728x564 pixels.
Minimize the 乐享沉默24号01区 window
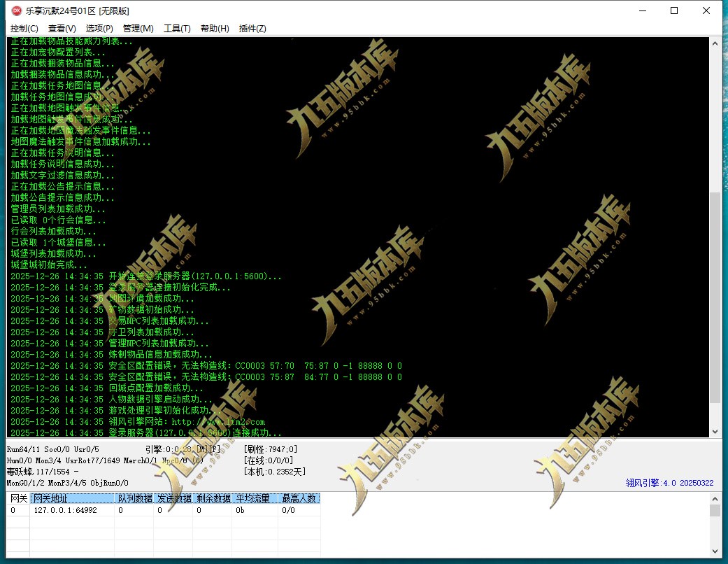click(x=643, y=10)
